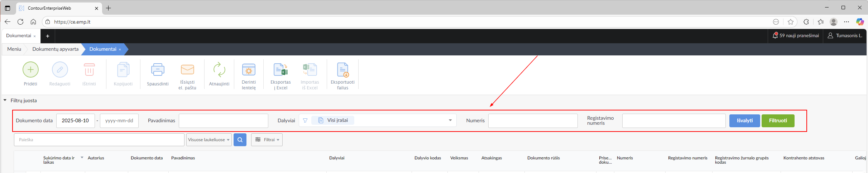The height and width of the screenshot is (173, 868).
Task: Click into the Paieška search field
Action: click(99, 140)
